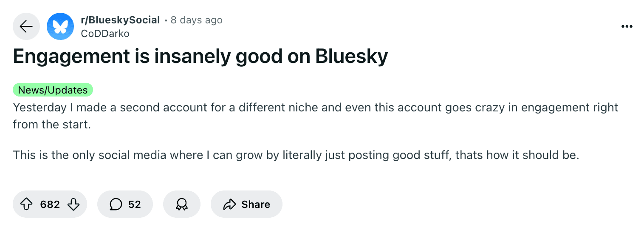Click the "Share" button label

tap(256, 205)
